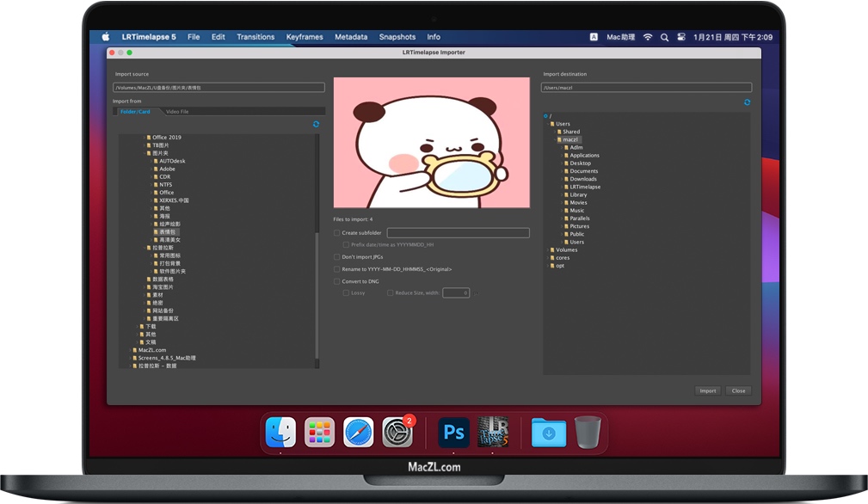
Task: Open the Wi-Fi status menu
Action: [x=648, y=37]
